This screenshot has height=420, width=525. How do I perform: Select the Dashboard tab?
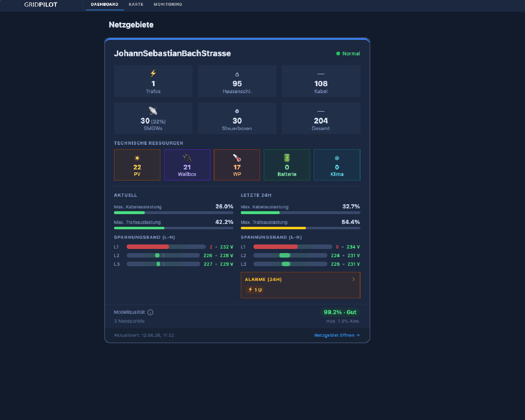pyautogui.click(x=105, y=5)
